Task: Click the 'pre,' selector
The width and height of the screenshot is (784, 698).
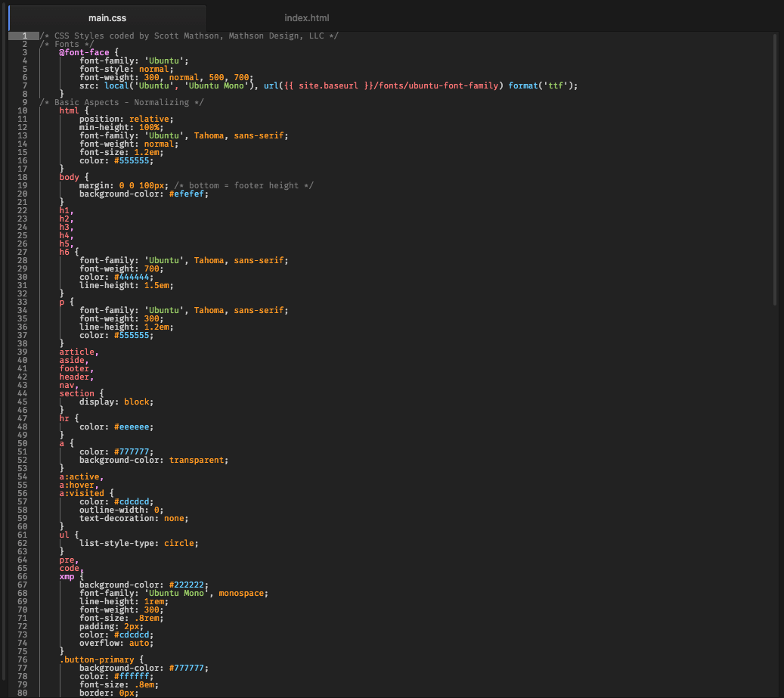Action: point(69,560)
